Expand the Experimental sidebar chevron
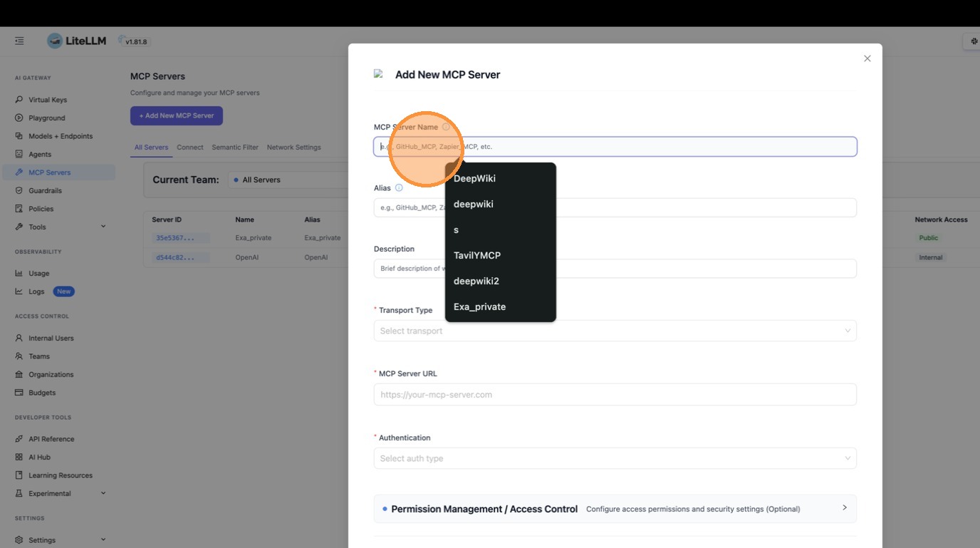 tap(103, 493)
